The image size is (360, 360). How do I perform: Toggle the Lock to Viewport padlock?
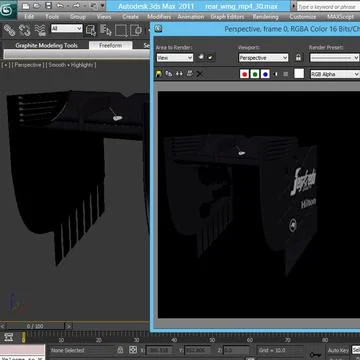tap(298, 58)
